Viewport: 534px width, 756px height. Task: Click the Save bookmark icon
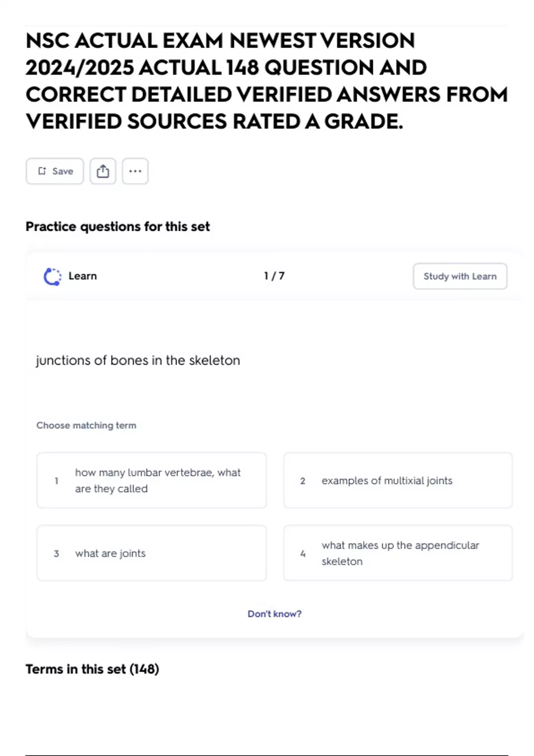pos(42,171)
